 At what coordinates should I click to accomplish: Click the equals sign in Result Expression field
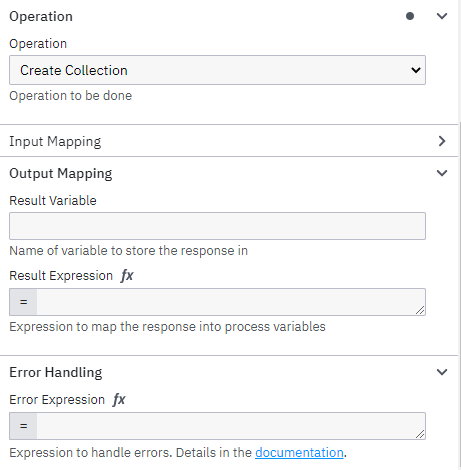click(23, 302)
